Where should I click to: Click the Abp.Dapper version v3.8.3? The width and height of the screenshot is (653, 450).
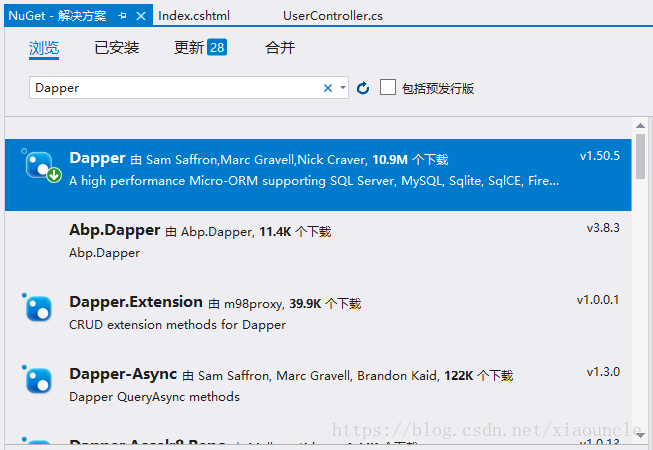(603, 228)
